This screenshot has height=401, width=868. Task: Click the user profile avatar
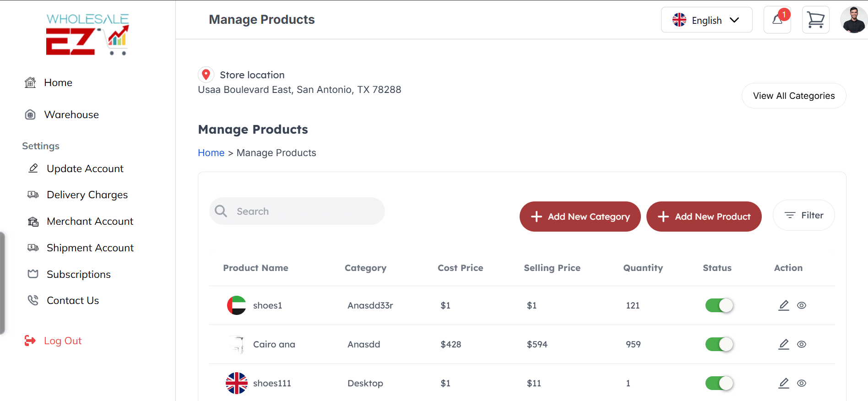tap(854, 20)
